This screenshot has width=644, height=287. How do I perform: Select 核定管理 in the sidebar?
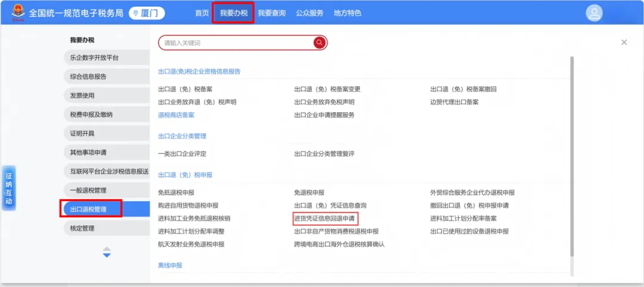(x=107, y=228)
